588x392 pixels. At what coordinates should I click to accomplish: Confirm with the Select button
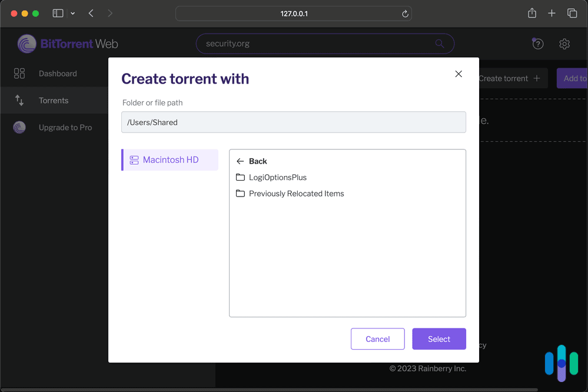(x=438, y=338)
